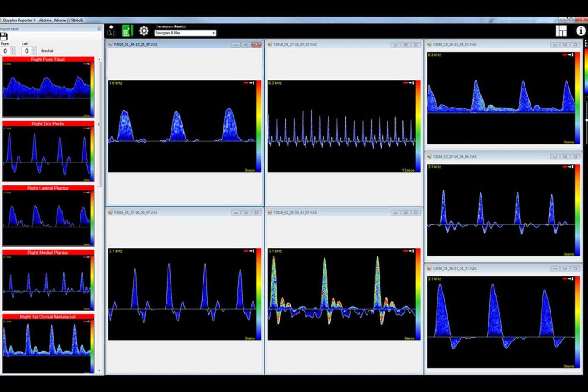588x392 pixels.
Task: Click color scale bar in F2016_01_29-13_24_23 window
Action: 577,322
